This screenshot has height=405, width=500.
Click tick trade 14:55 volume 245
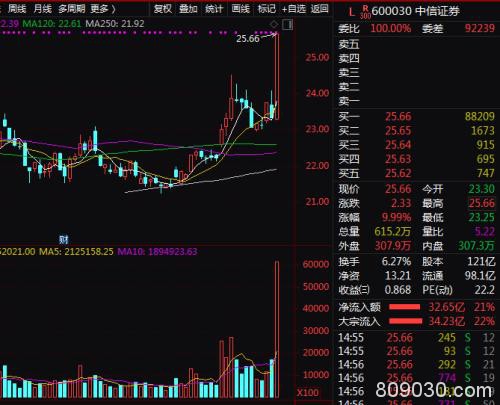coord(447,338)
